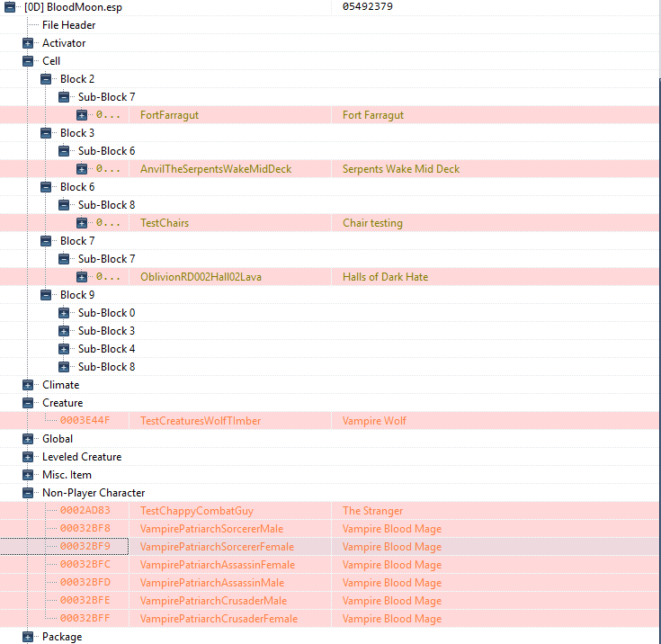This screenshot has width=661, height=644.
Task: Expand the Climate group
Action: click(x=27, y=385)
